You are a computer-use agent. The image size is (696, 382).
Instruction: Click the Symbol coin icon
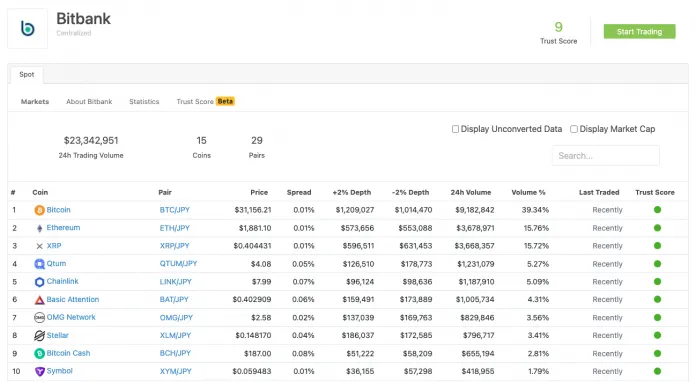[40, 371]
